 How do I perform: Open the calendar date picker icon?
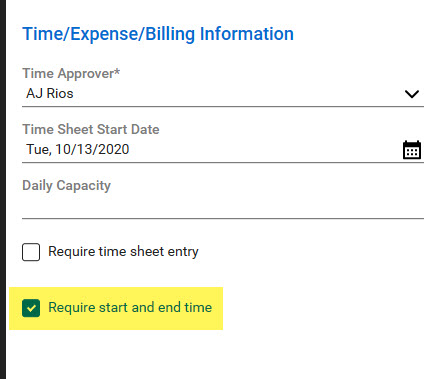412,150
